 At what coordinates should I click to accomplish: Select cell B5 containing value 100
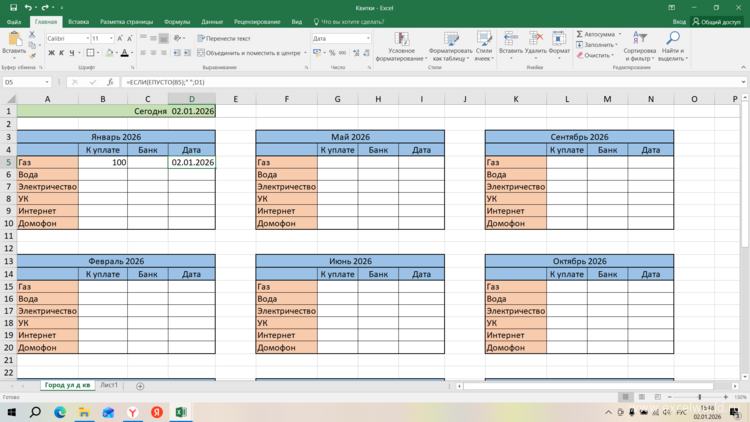[103, 161]
